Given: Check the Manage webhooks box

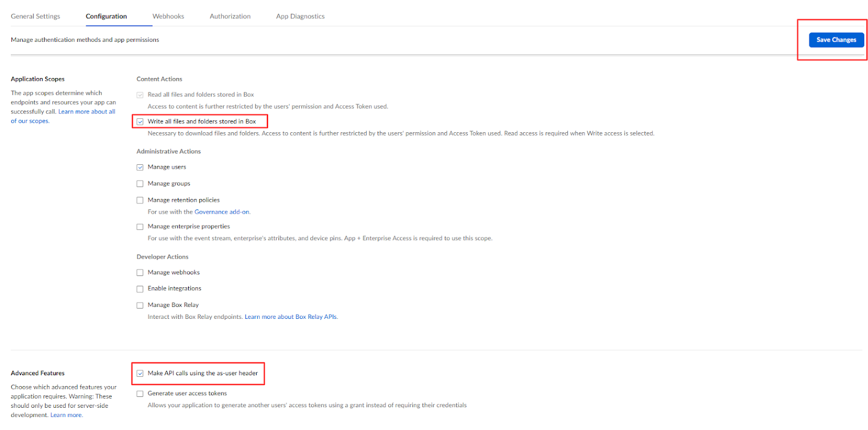Looking at the screenshot, I should tap(140, 273).
